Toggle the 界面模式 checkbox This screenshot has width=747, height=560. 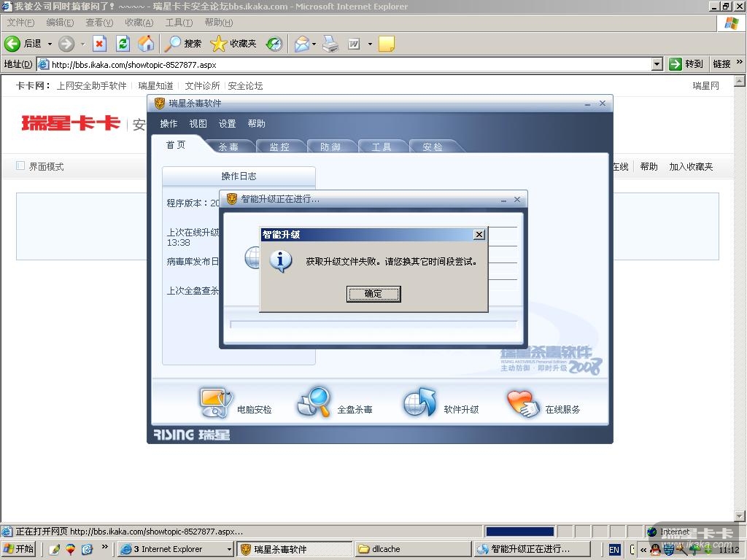[20, 166]
